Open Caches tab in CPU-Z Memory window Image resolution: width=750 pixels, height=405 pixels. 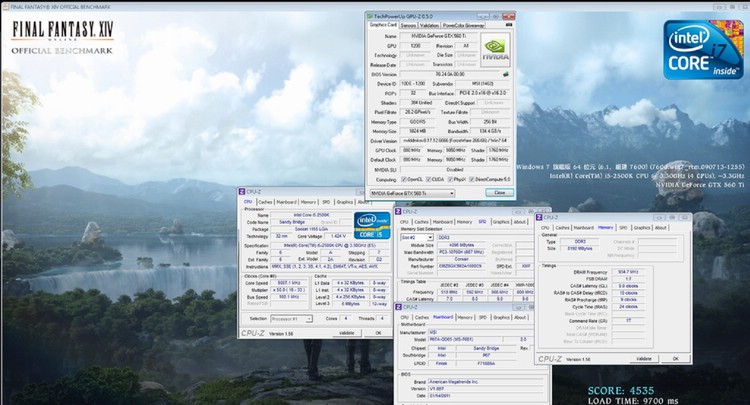[562, 228]
